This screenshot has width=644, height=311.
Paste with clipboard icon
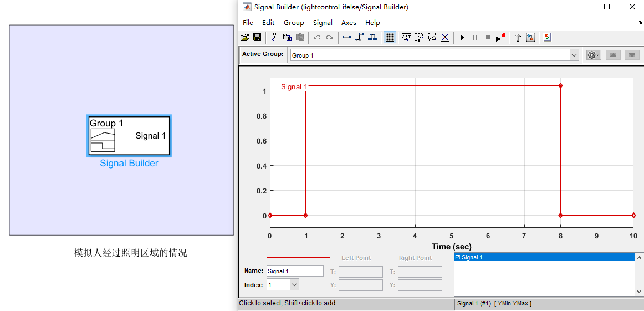click(300, 37)
